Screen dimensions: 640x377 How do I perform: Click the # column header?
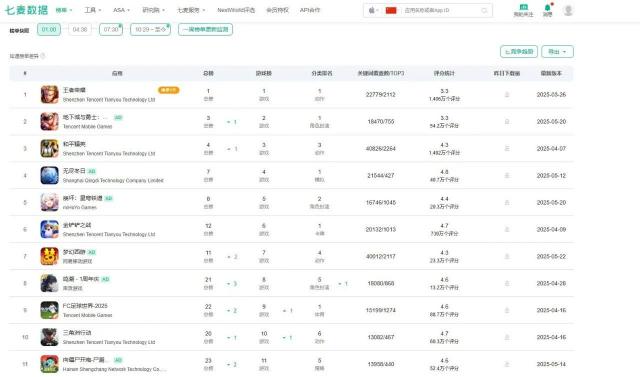tap(25, 73)
